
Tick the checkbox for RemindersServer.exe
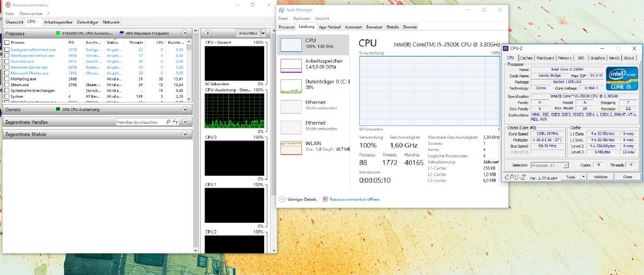[7, 67]
